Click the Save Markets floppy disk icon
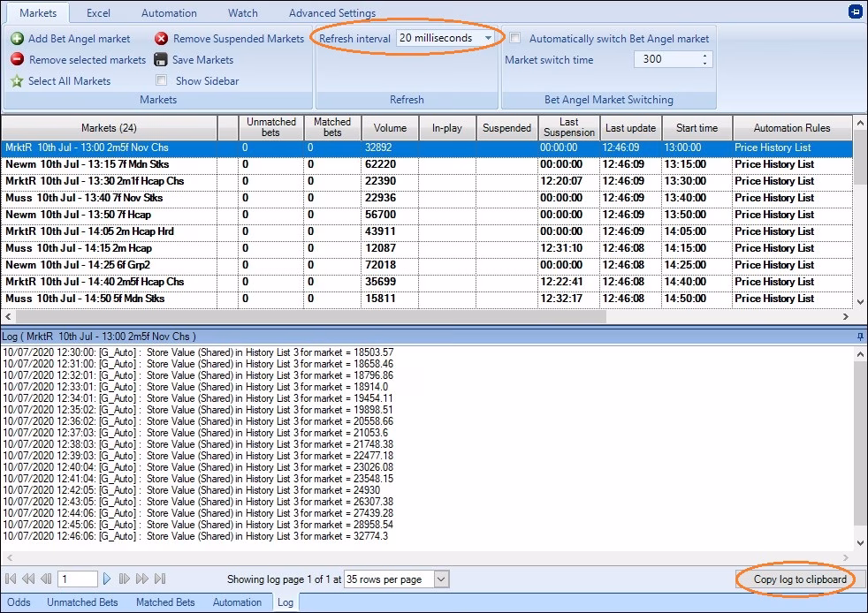Screen dimensions: 868x613 [161, 59]
